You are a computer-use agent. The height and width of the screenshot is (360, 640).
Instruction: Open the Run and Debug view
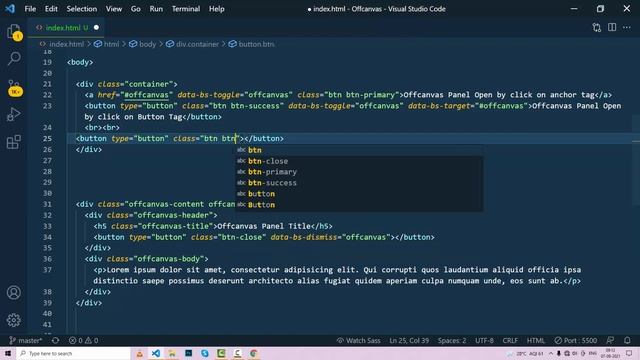14,114
